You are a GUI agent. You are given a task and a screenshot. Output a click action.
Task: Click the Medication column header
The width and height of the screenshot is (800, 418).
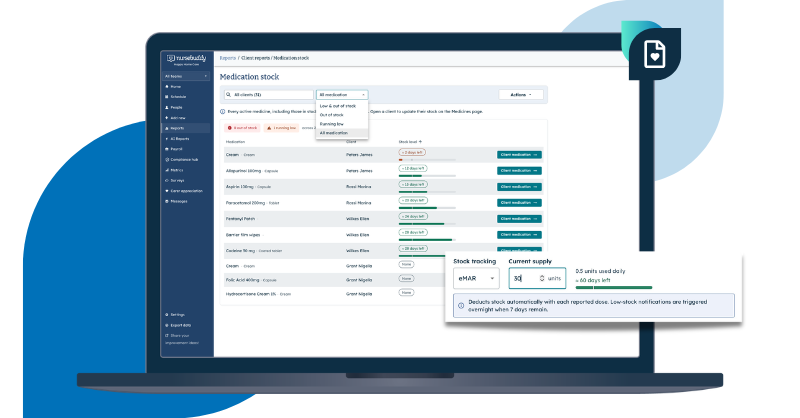tap(235, 142)
